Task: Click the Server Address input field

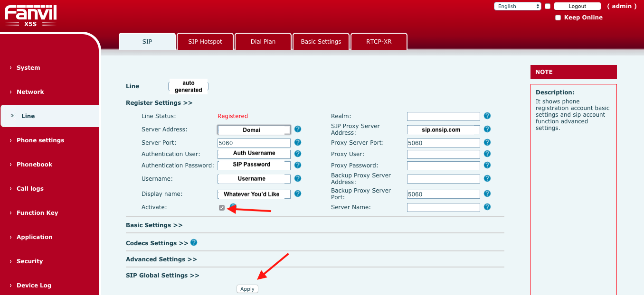Action: pos(254,130)
